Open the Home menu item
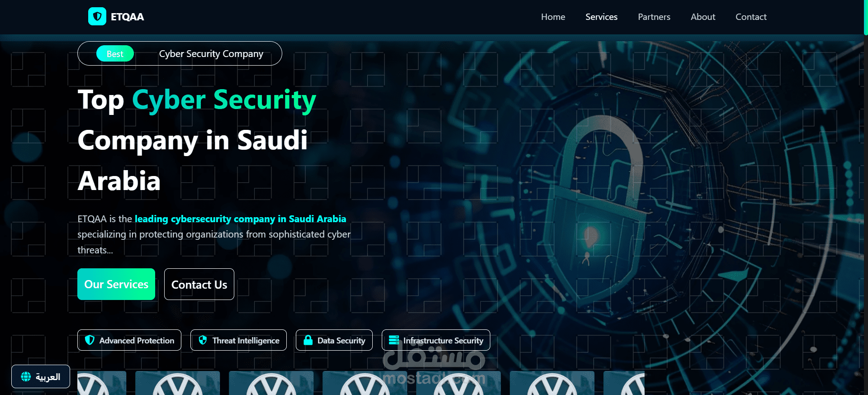Screen dimensions: 868x395 553,17
